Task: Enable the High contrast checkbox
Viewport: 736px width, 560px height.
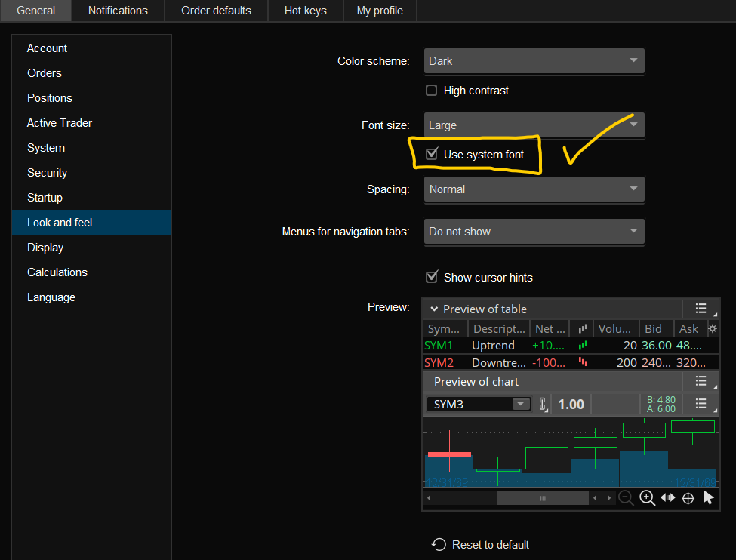Action: [x=432, y=91]
